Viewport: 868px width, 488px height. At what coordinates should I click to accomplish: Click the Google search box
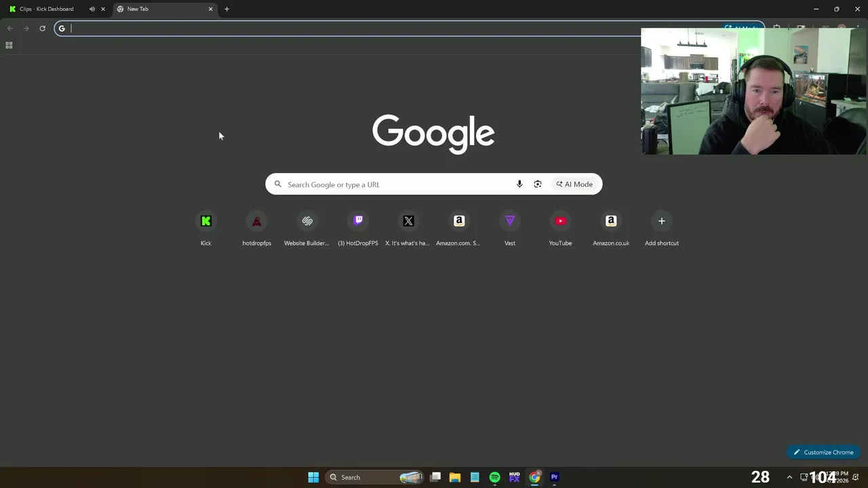[433, 184]
